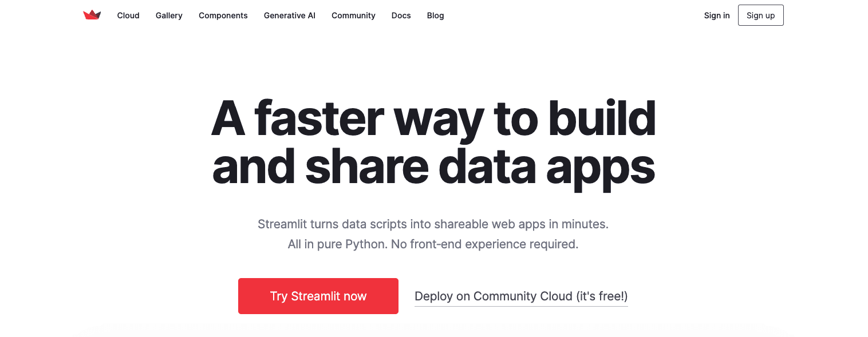Image resolution: width=868 pixels, height=337 pixels.
Task: Browse the Gallery
Action: click(169, 15)
